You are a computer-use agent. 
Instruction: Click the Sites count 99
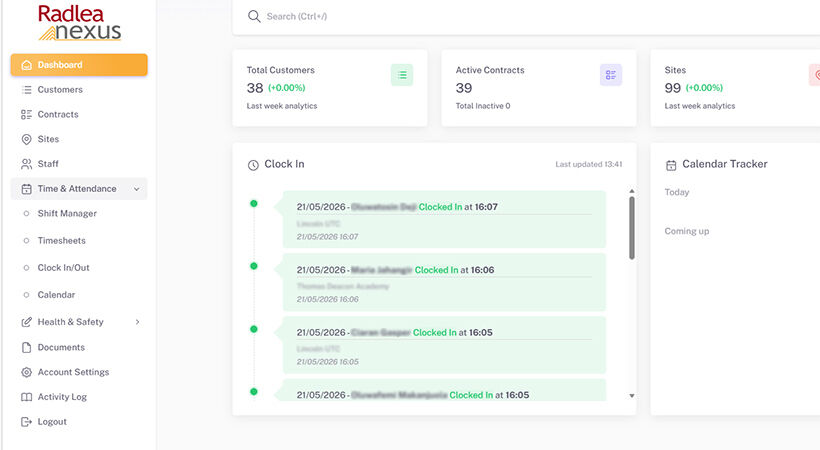(673, 88)
